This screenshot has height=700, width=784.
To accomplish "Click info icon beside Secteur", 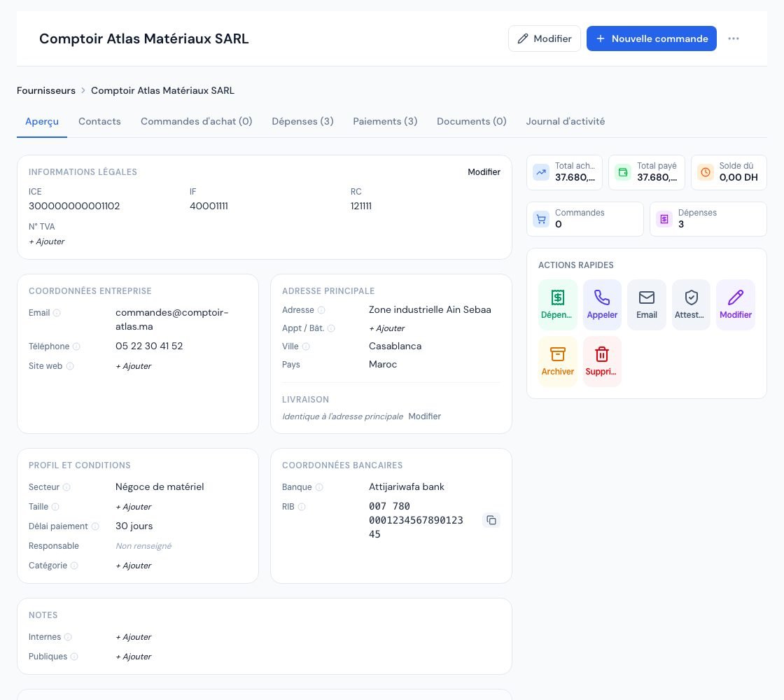I will point(66,487).
